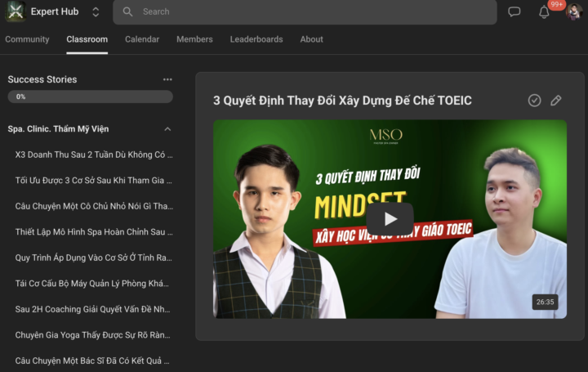Open the notifications bell
Screen dimensions: 588x372
(x=544, y=12)
